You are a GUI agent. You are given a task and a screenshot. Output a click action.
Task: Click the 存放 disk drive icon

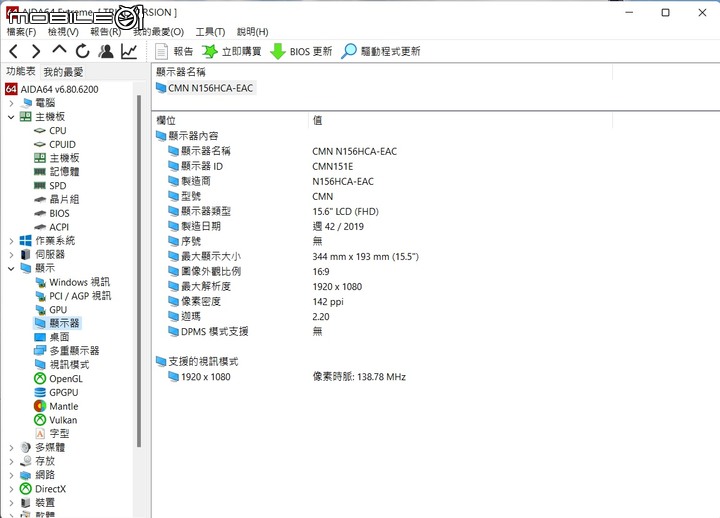coord(26,461)
